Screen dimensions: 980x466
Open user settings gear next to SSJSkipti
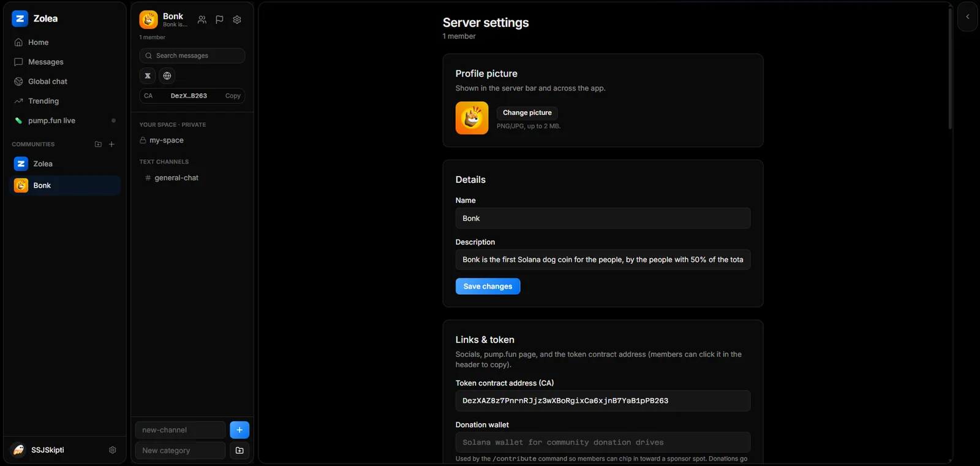coord(113,450)
